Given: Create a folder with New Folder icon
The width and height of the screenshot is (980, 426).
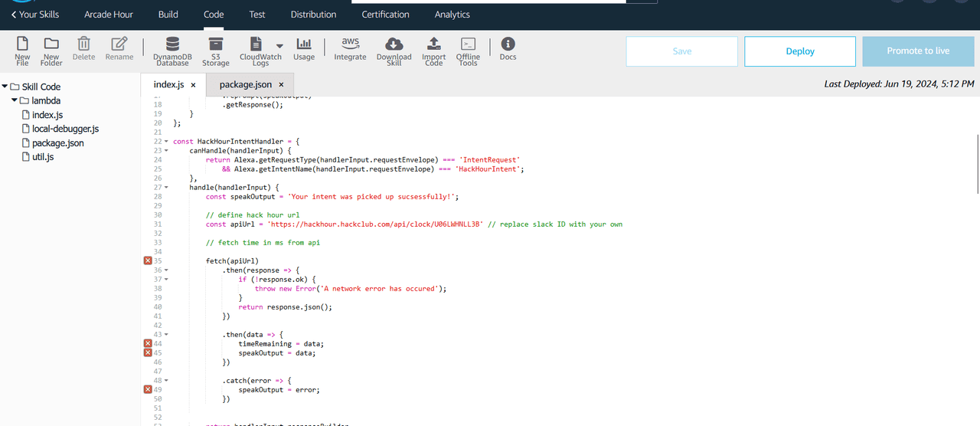Looking at the screenshot, I should (51, 44).
